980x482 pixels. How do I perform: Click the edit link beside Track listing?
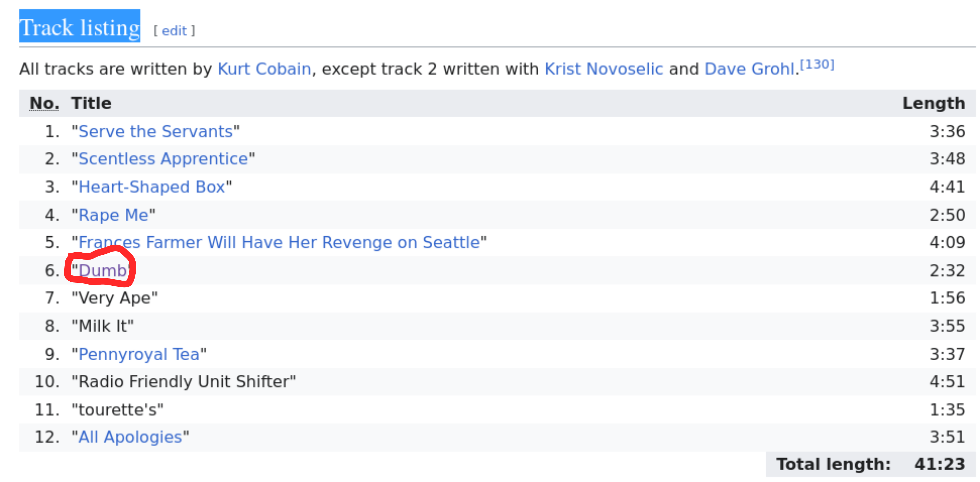(174, 31)
